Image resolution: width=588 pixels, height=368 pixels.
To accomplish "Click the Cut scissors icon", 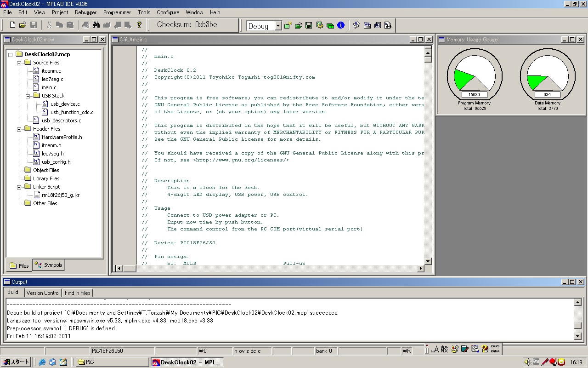I will (50, 25).
